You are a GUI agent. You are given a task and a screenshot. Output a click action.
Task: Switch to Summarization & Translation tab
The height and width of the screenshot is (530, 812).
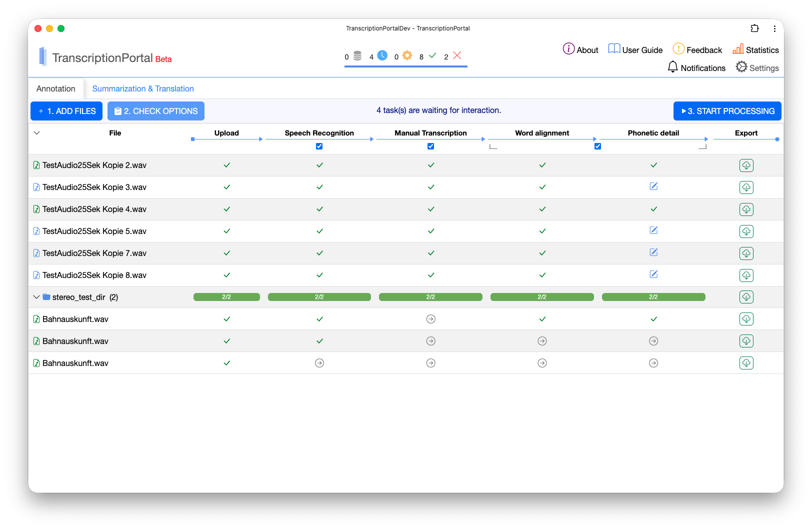(x=143, y=88)
